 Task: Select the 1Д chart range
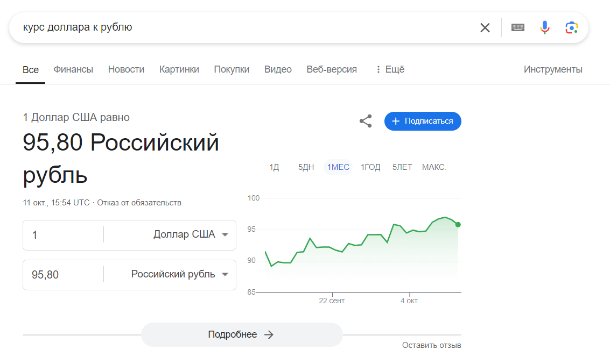point(274,167)
